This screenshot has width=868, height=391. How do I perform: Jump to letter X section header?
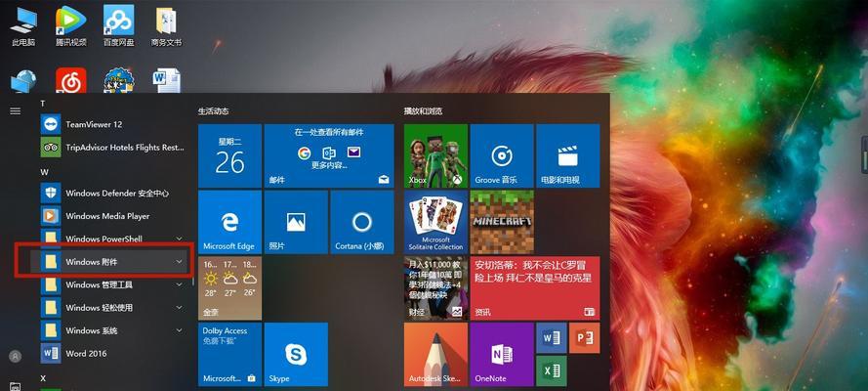coord(43,378)
